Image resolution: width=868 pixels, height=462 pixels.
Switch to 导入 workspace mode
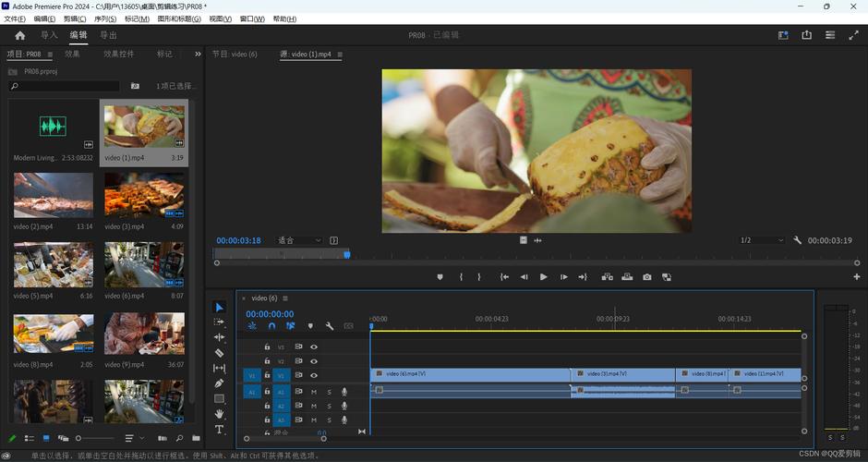[49, 35]
